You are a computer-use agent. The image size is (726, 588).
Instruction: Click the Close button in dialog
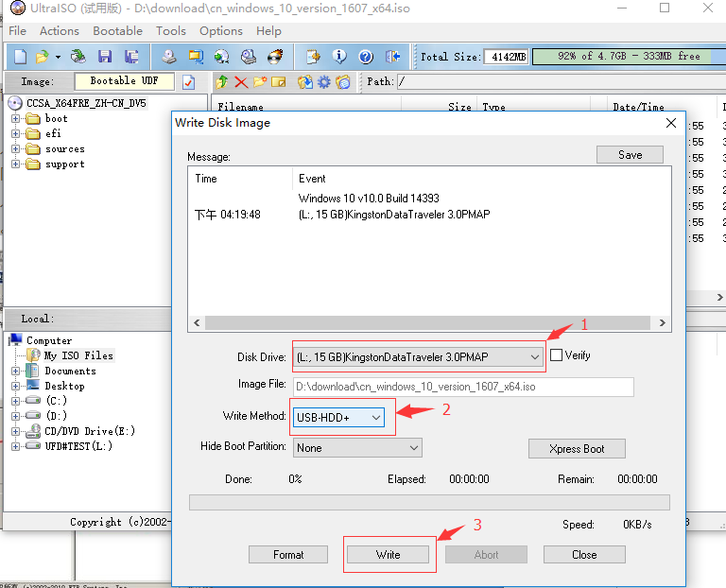(584, 555)
